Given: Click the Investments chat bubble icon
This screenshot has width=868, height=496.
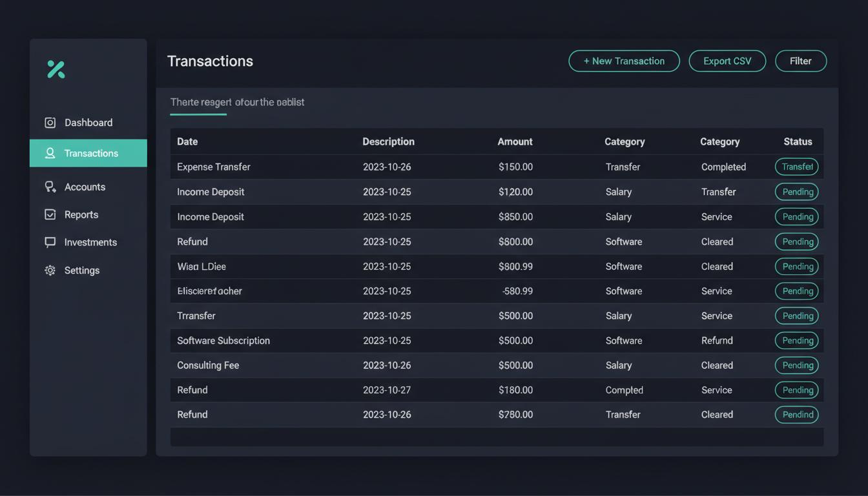Looking at the screenshot, I should pos(50,242).
